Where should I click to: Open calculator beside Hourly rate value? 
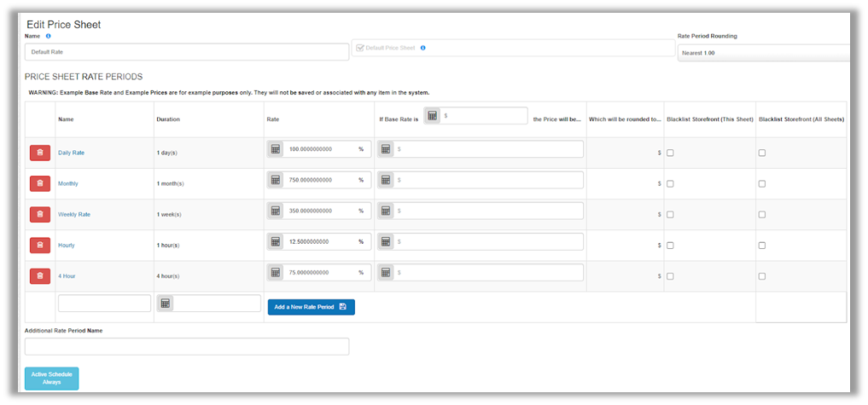point(276,241)
